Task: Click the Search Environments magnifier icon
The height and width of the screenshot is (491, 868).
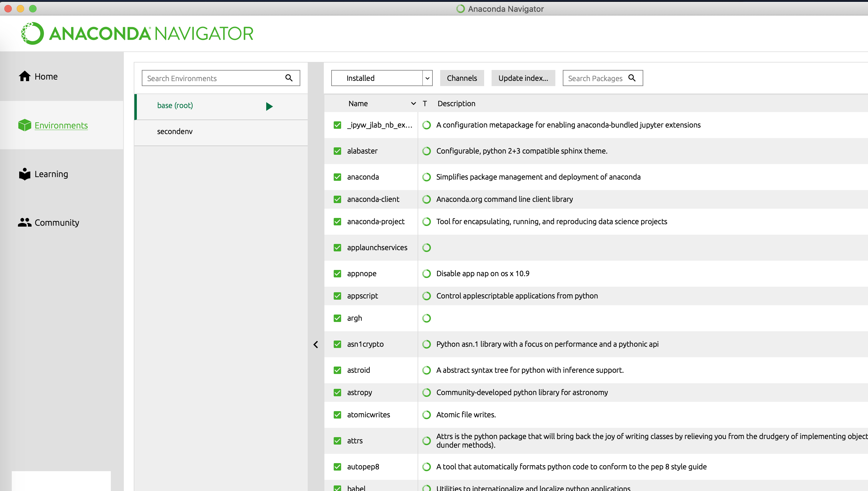Action: [x=289, y=78]
